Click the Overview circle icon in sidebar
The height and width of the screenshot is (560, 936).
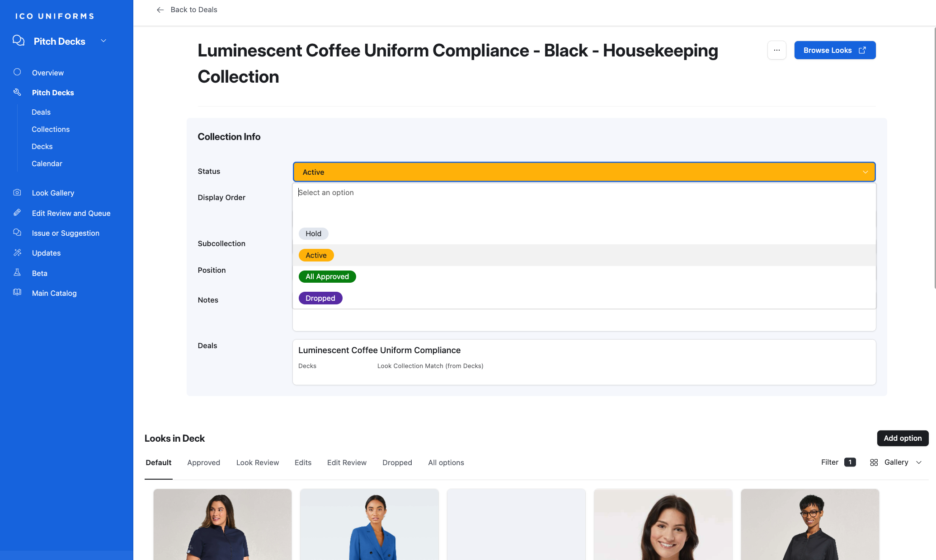17,72
